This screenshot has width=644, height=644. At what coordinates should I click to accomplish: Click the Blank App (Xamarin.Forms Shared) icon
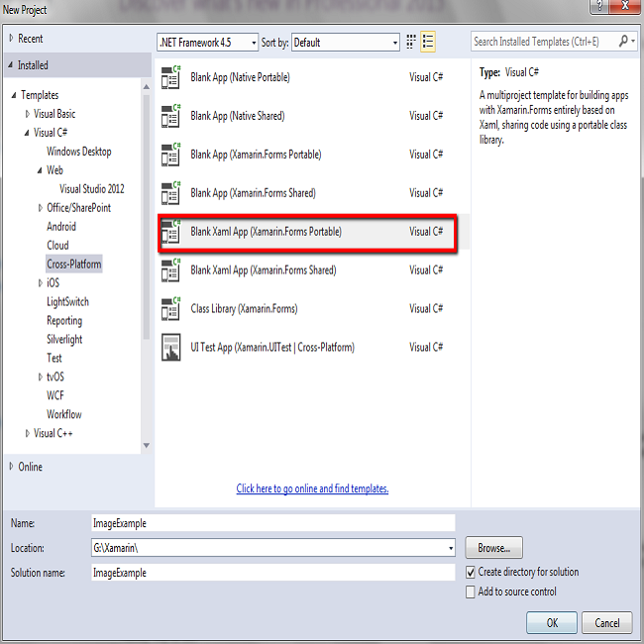tap(170, 193)
